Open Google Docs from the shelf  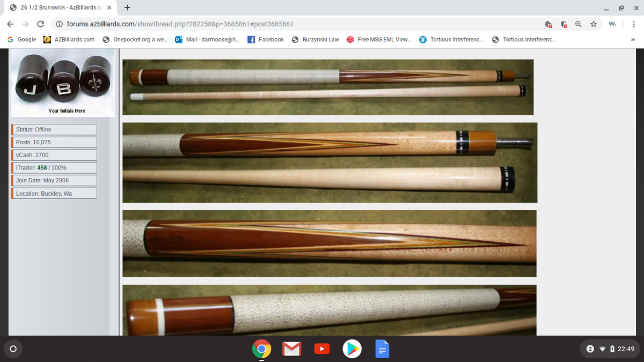pos(382,349)
